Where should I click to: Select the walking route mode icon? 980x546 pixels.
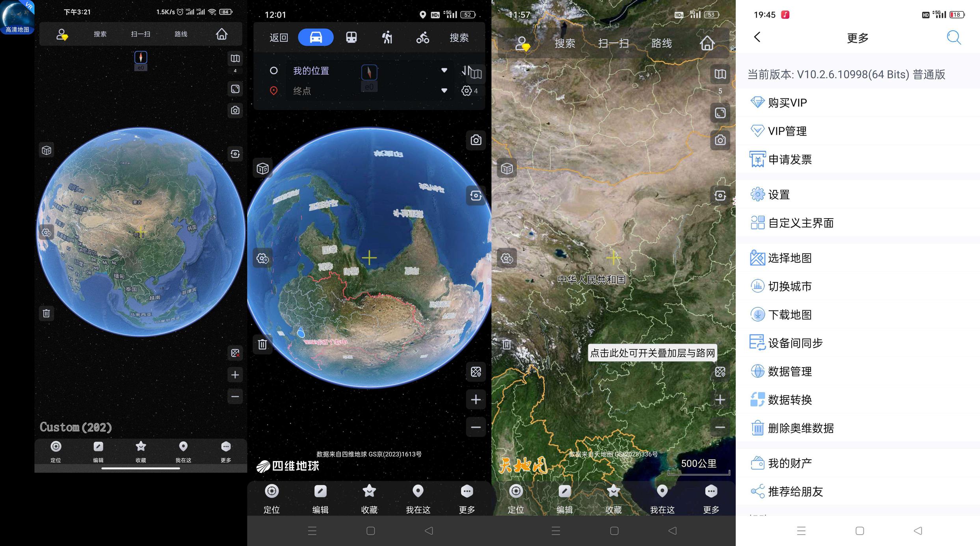(x=387, y=37)
